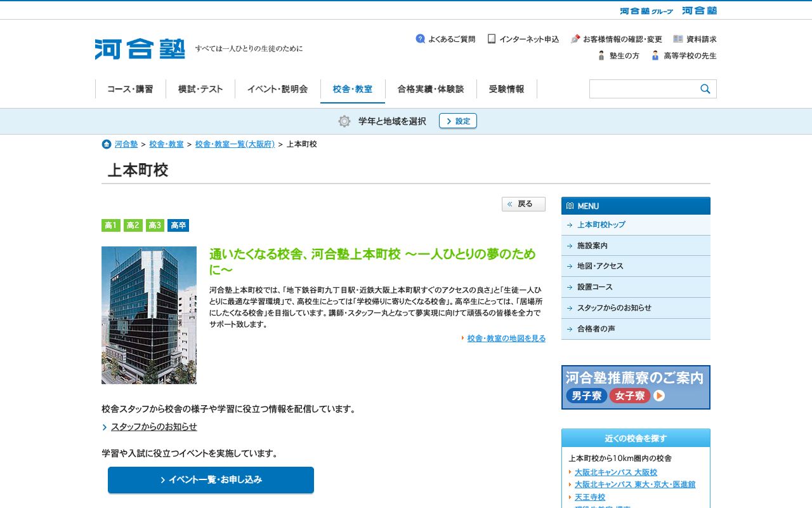Screen dimensions: 812x508
Task: Click the 高卒 grade tag
Action: [x=178, y=225]
